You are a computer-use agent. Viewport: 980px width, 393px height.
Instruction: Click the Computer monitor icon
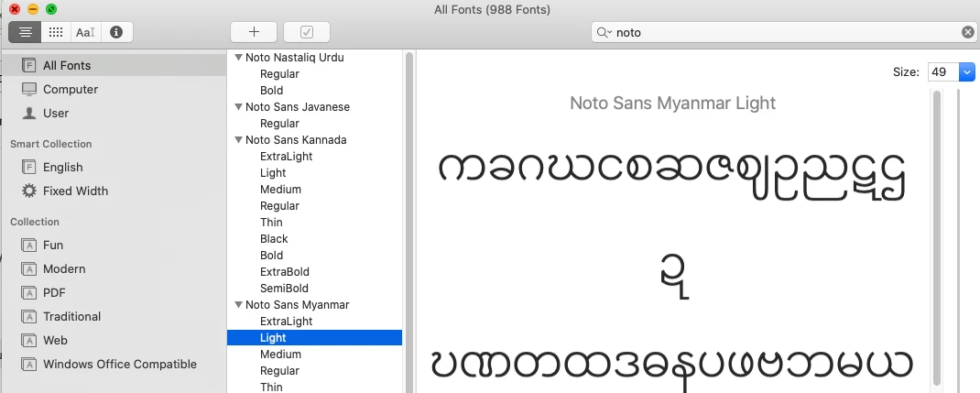[x=28, y=90]
